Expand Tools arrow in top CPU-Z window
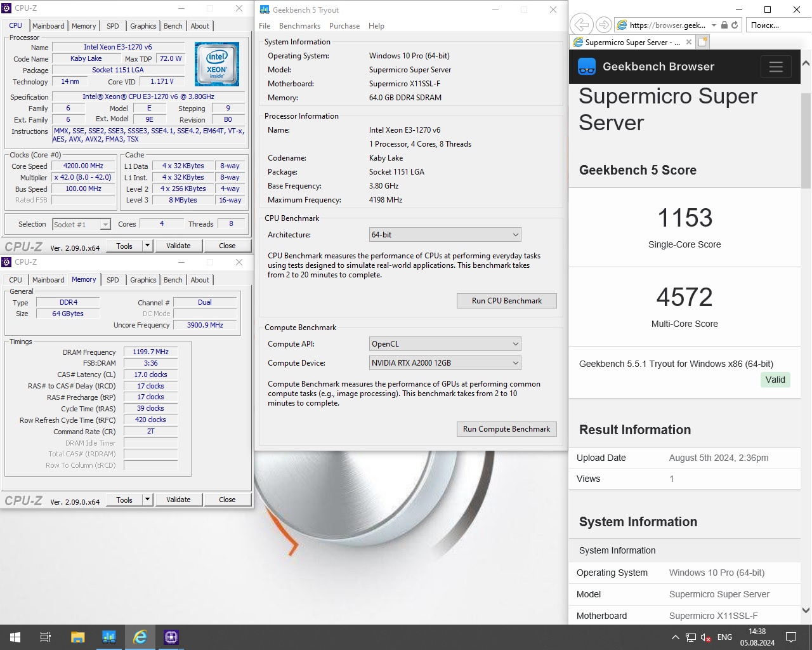812x650 pixels. click(147, 246)
